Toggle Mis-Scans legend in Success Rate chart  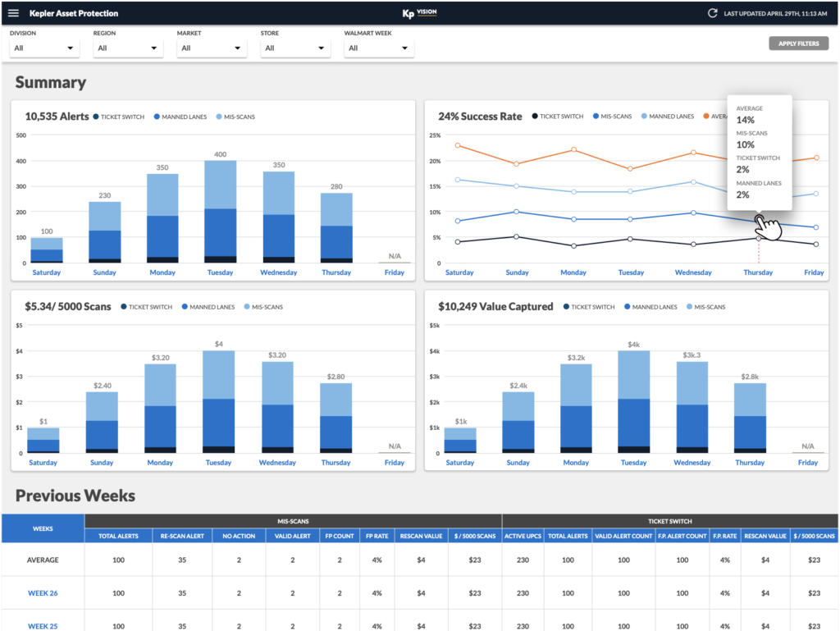612,117
